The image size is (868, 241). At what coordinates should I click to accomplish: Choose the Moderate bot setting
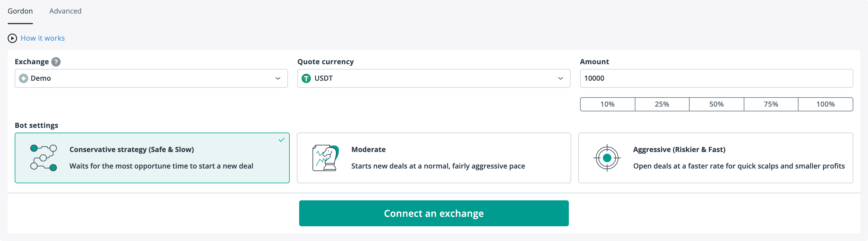tap(434, 158)
